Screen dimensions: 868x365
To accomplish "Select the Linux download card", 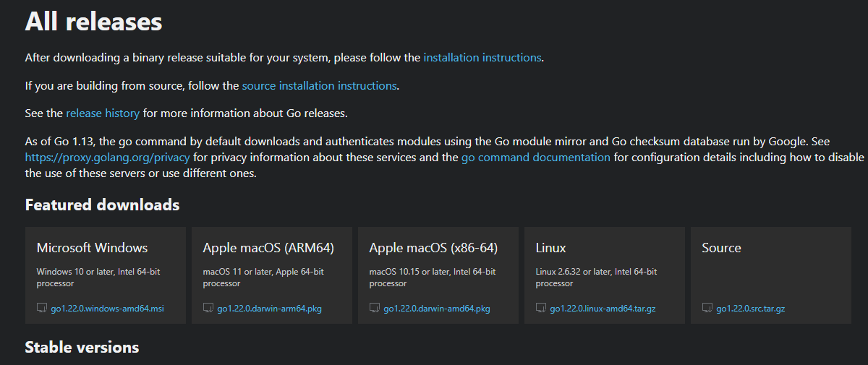I will coord(605,275).
